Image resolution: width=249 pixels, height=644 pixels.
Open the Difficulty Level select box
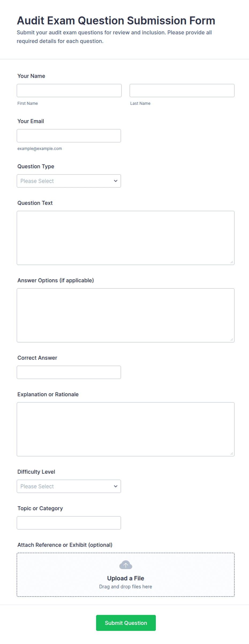(69, 486)
